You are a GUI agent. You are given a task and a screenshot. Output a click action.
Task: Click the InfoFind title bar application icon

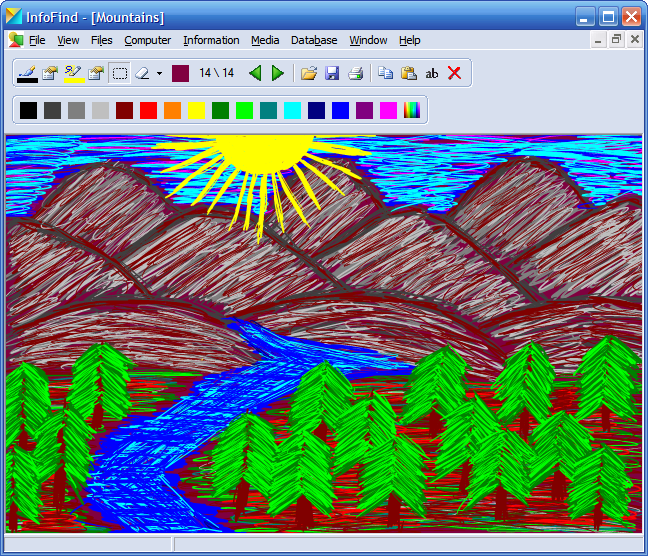14,17
